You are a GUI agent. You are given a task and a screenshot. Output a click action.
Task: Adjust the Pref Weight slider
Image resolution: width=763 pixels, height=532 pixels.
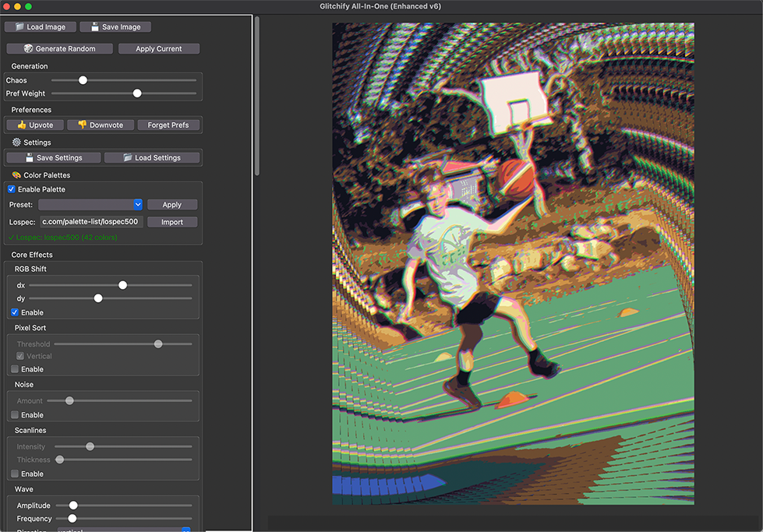(137, 93)
